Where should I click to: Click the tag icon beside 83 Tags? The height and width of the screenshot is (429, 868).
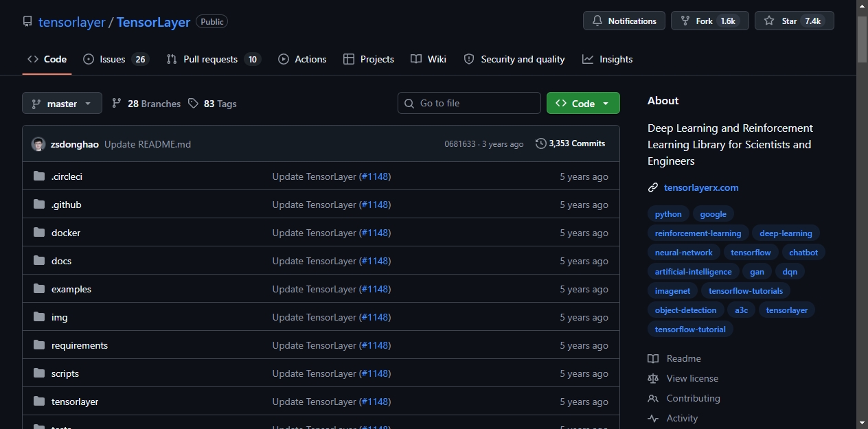pyautogui.click(x=193, y=103)
